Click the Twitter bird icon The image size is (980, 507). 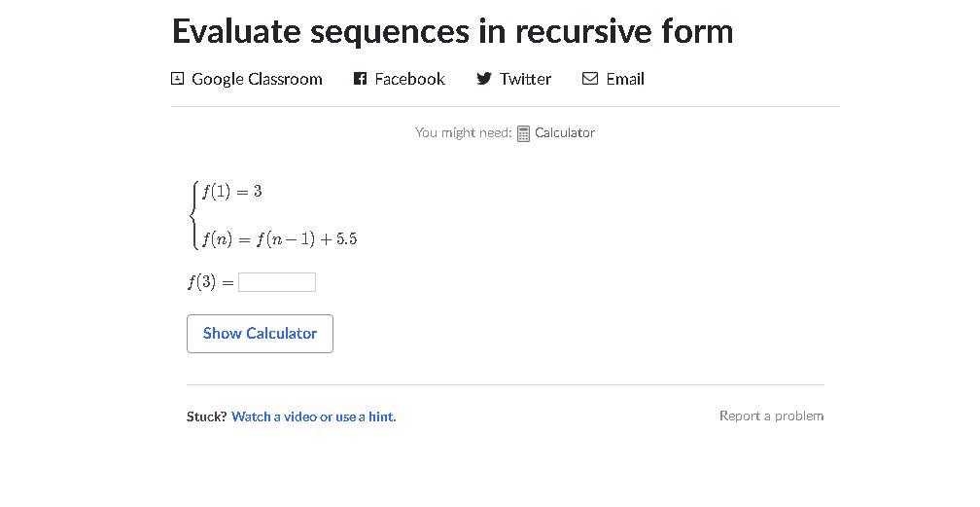pos(483,79)
